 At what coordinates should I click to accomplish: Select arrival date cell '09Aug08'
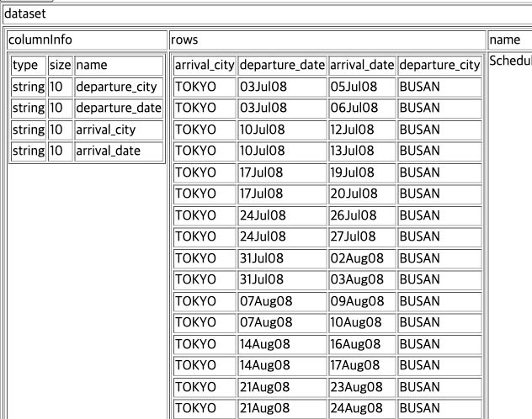362,301
